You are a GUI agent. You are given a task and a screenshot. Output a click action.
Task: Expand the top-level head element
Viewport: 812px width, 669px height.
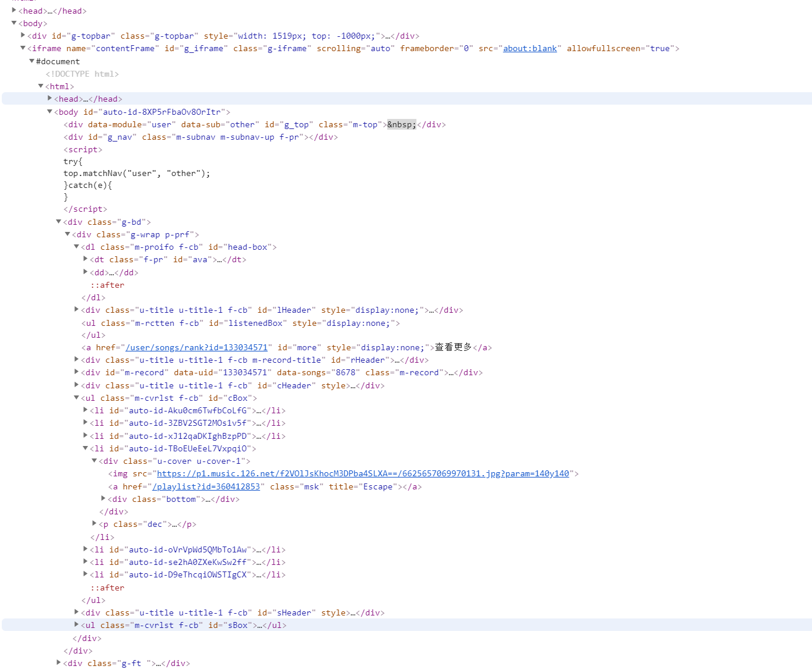pos(14,10)
